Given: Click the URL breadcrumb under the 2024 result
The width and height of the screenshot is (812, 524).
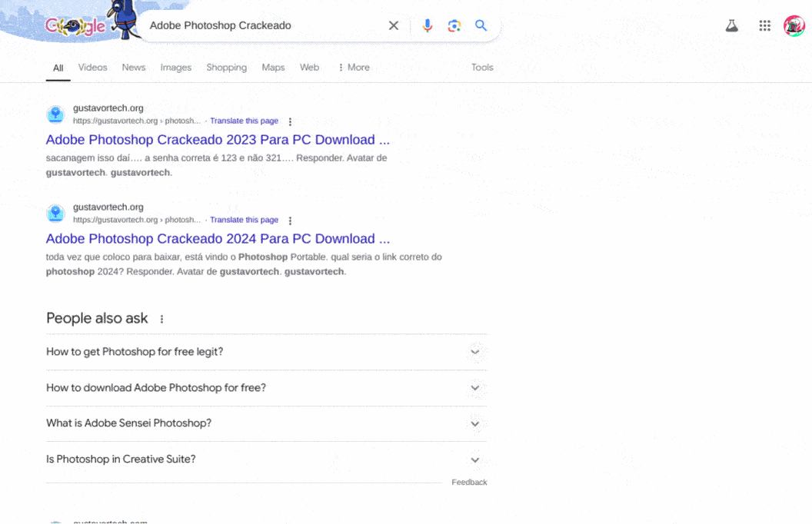Looking at the screenshot, I should (137, 220).
